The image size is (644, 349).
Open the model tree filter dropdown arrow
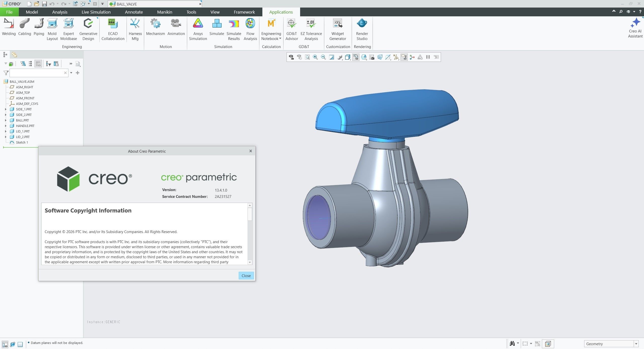click(x=71, y=73)
